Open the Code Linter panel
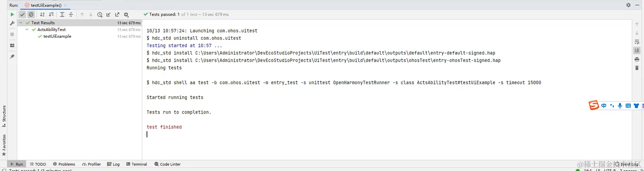 click(x=167, y=164)
